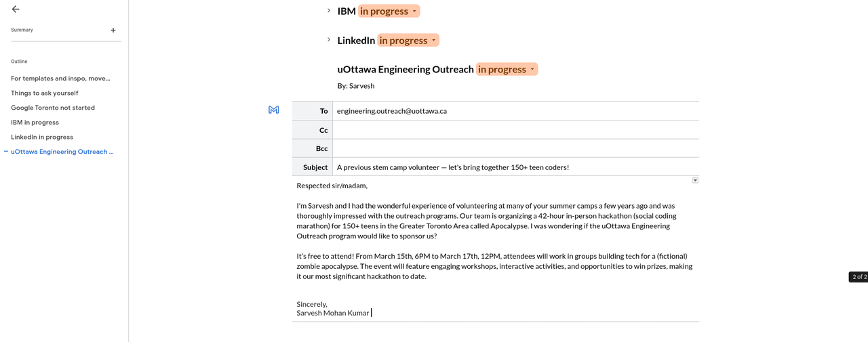
Task: Click the To field email address
Action: point(391,111)
